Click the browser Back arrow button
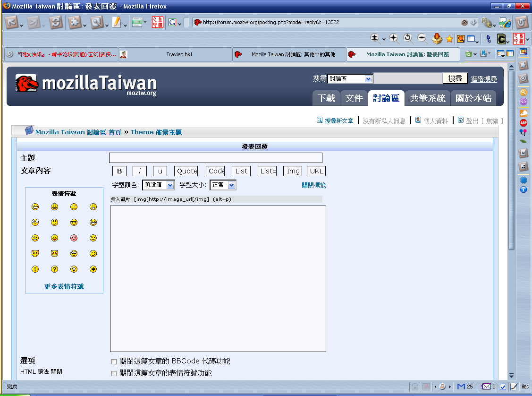Viewport: 532px width, 396px height. coord(12,22)
